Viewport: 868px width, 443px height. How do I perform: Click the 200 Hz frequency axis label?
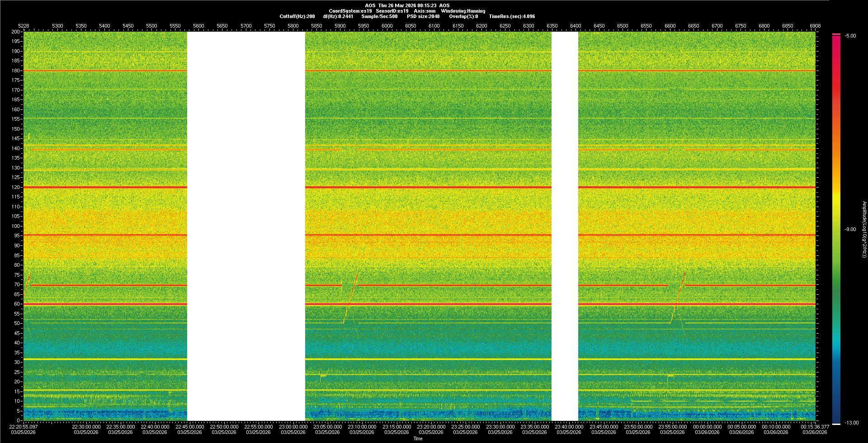16,32
